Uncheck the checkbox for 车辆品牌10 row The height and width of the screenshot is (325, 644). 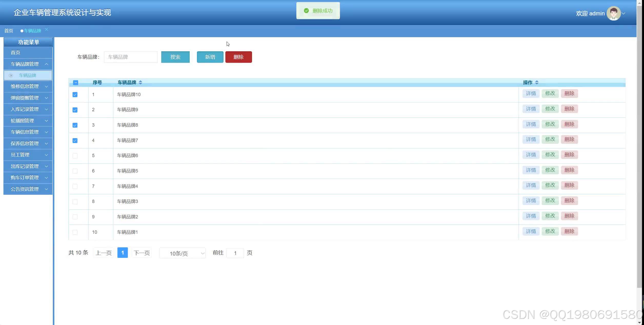coord(75,95)
